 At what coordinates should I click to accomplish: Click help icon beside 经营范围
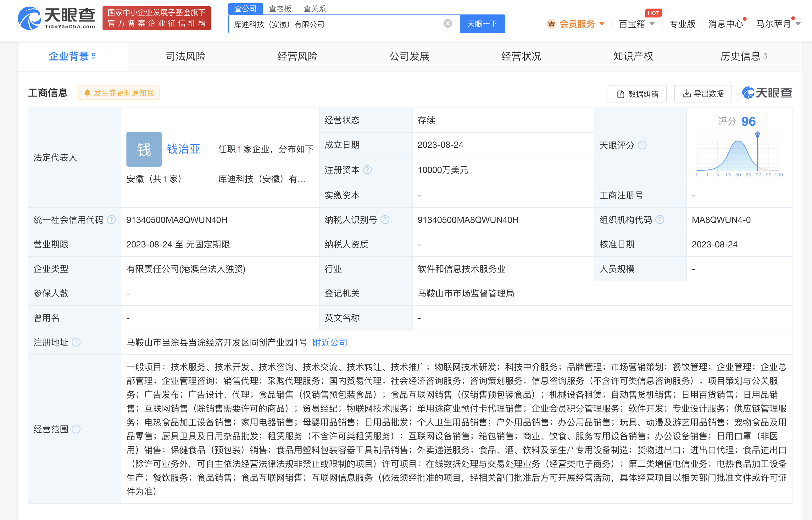click(76, 429)
